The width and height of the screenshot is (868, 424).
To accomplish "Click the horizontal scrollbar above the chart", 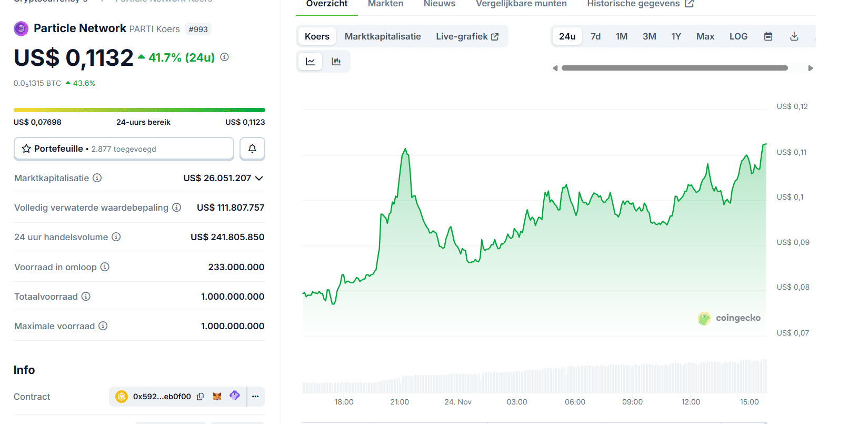I will click(x=674, y=68).
